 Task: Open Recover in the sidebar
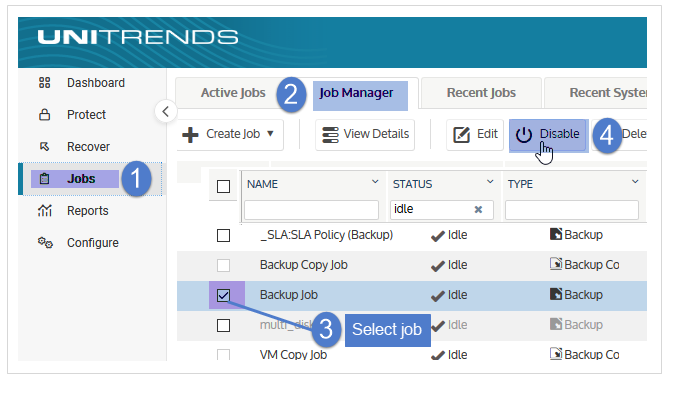click(88, 147)
